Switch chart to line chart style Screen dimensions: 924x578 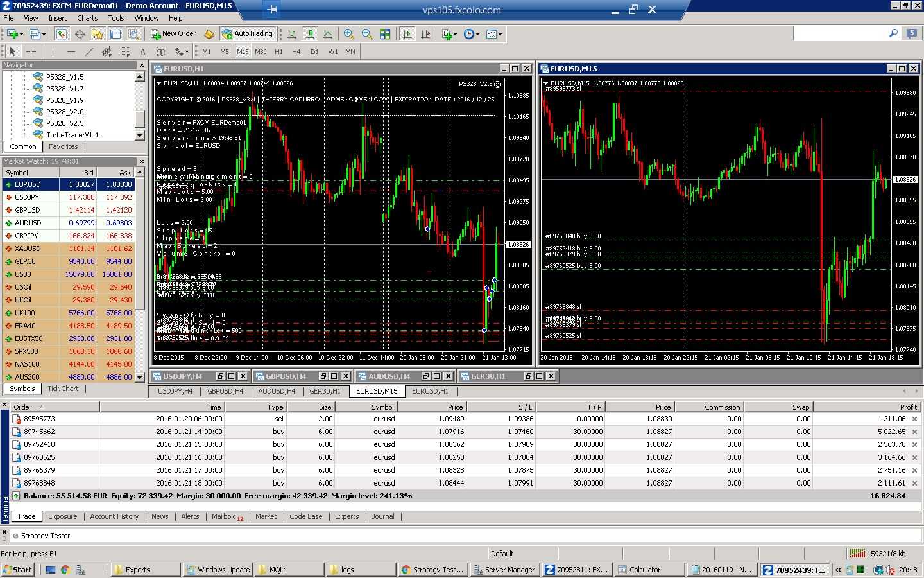tap(328, 34)
